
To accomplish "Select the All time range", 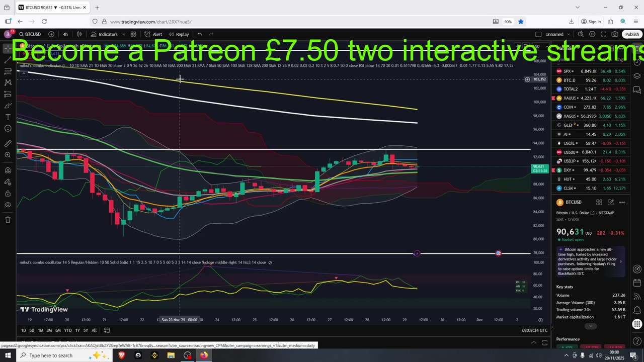I will 94,330.
